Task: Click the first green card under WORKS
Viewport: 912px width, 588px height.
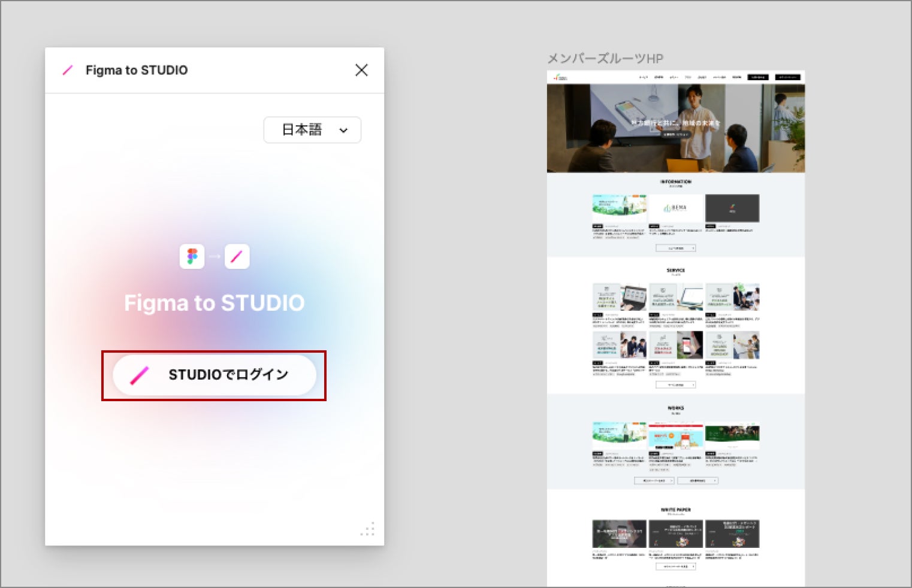Action: 619,435
